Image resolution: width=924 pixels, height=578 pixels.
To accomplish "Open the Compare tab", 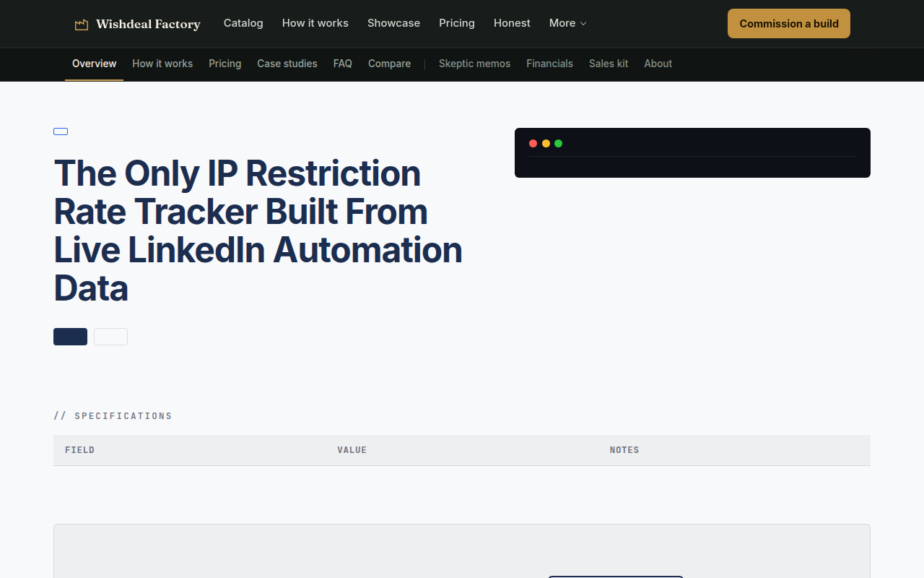I will [389, 64].
